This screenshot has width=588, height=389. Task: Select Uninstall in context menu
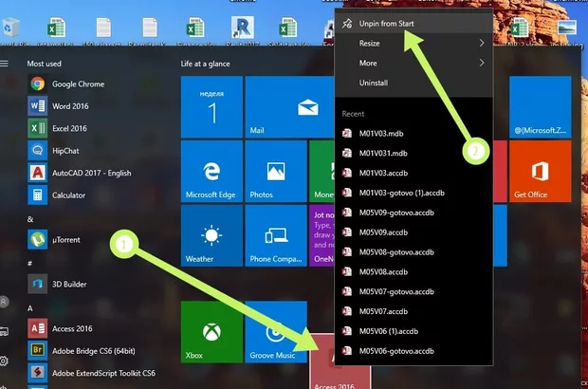(413, 83)
